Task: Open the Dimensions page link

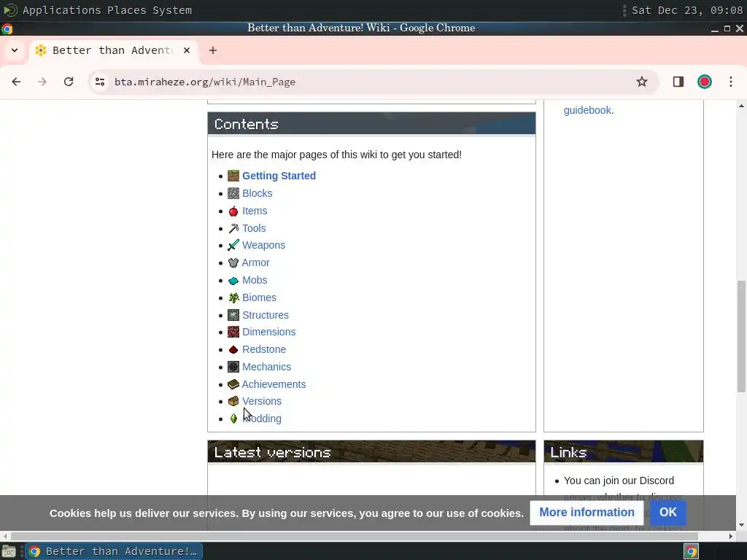Action: 268,332
